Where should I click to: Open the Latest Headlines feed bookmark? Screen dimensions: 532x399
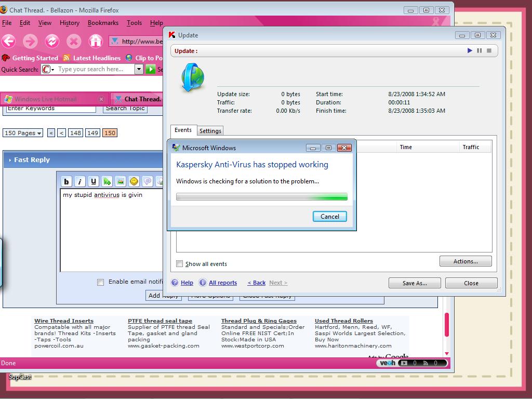(91, 58)
